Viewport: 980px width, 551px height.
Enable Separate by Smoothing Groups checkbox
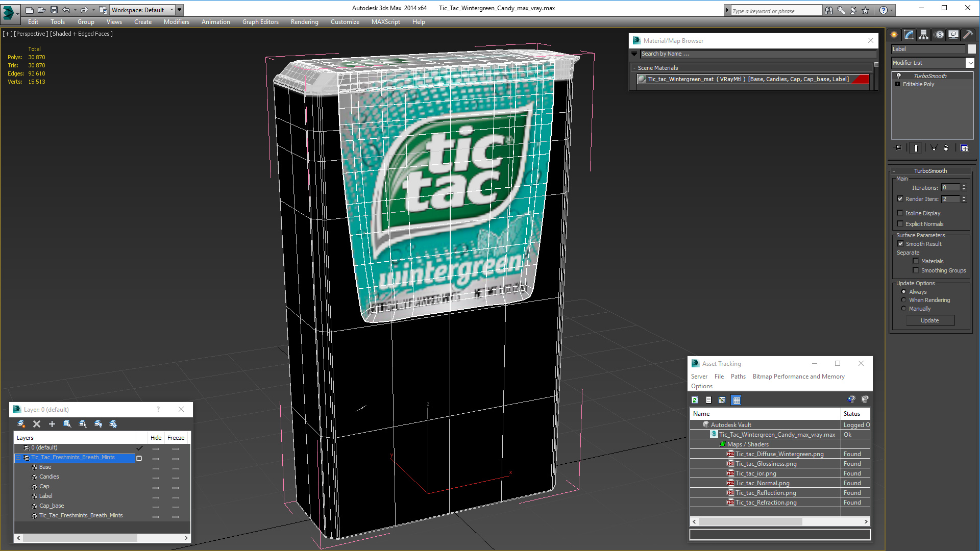916,270
